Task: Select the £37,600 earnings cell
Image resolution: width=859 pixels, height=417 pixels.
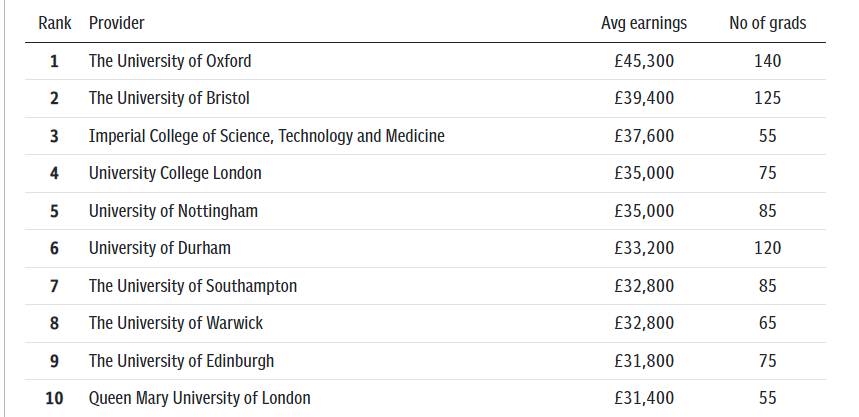Action: point(644,136)
